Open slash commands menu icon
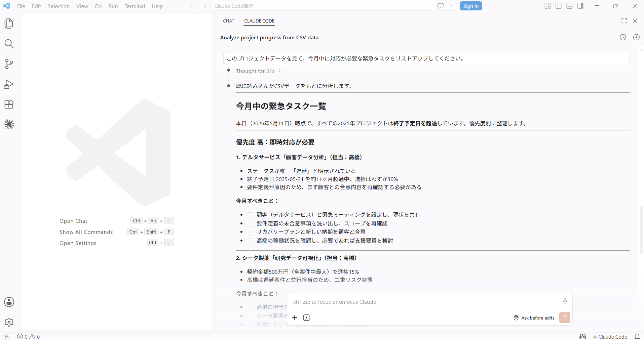644x340 pixels. [306, 317]
